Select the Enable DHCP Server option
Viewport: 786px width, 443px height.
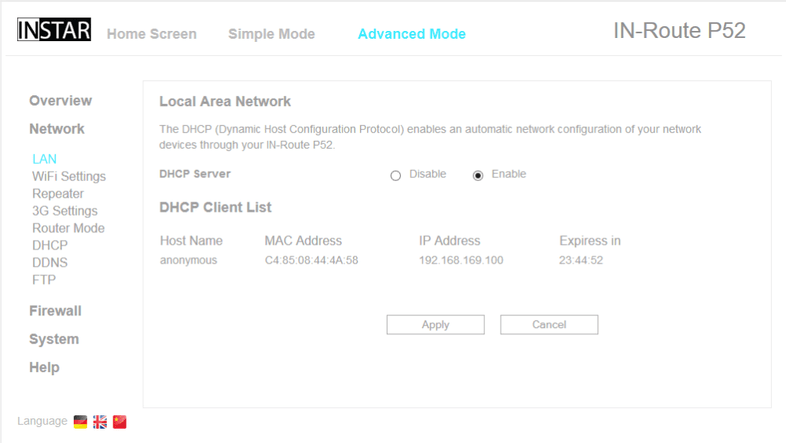point(478,175)
